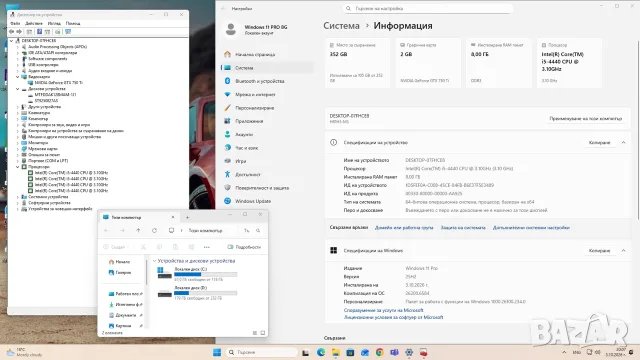Open Персонализиране settings
This screenshot has width=640, height=360.
(x=268, y=108)
